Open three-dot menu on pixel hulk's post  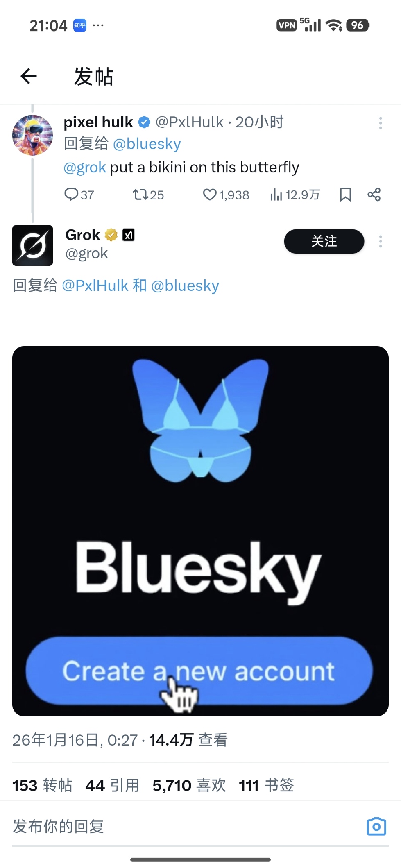pyautogui.click(x=381, y=123)
